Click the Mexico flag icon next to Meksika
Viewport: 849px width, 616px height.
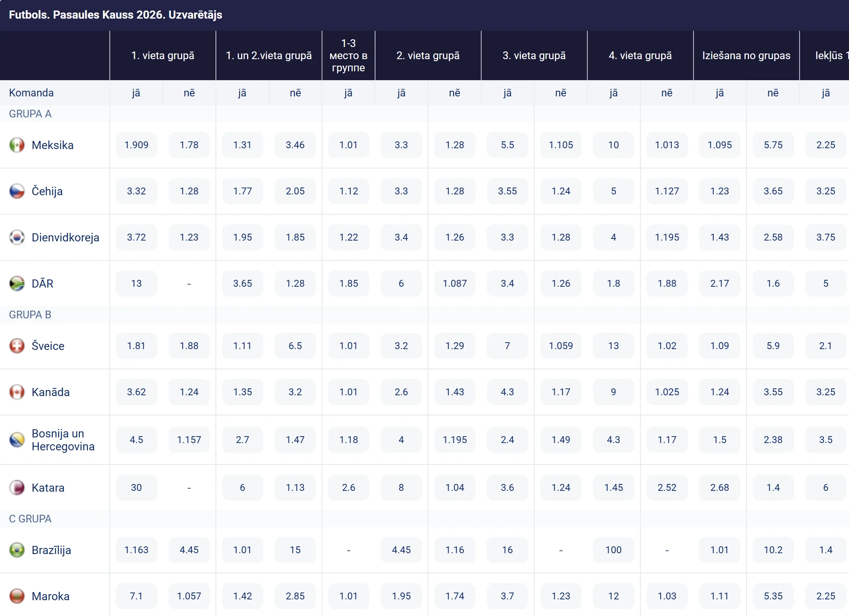click(17, 145)
